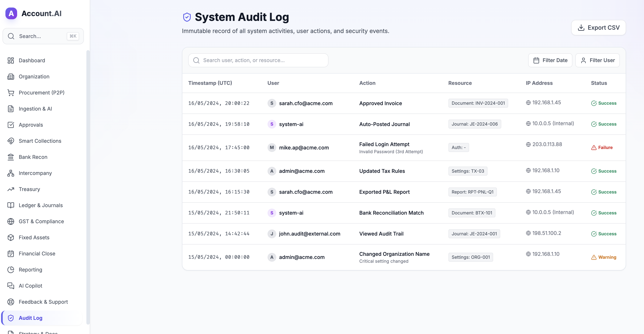Viewport: 644px width, 334px height.
Task: Open the Filter Date dropdown
Action: tap(550, 60)
